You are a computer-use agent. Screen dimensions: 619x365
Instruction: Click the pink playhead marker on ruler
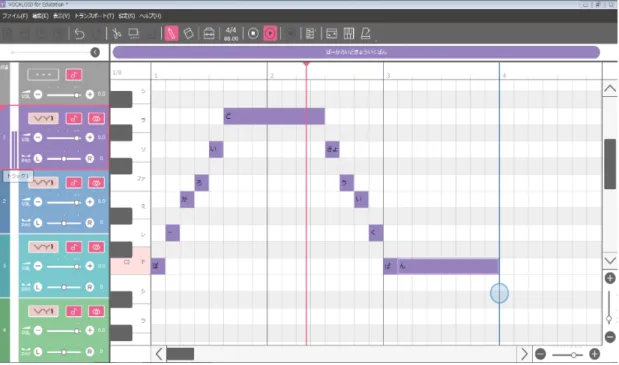(x=306, y=64)
